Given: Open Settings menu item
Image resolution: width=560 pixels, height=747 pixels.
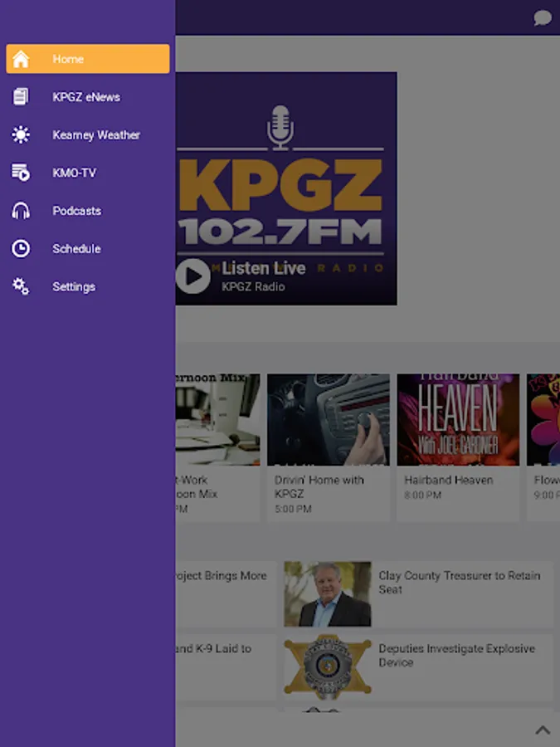Looking at the screenshot, I should tap(88, 286).
